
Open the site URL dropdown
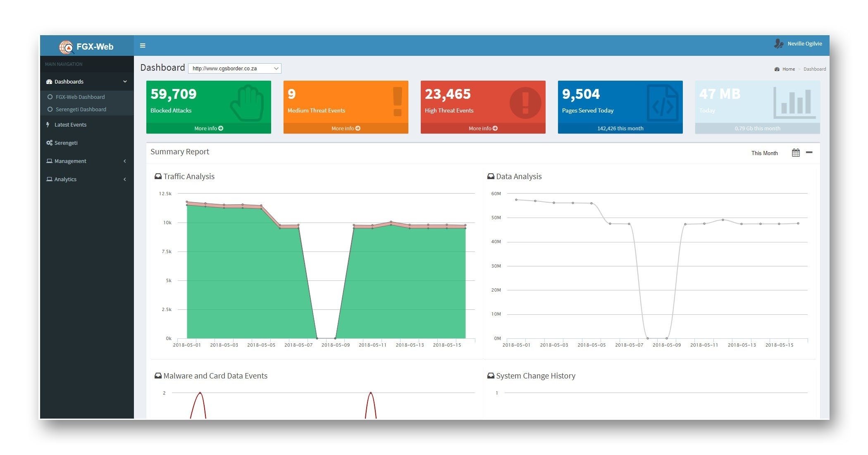pyautogui.click(x=234, y=68)
